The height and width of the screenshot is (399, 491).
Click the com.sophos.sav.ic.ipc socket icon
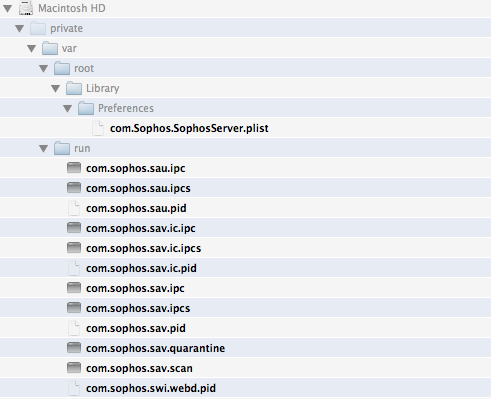pyautogui.click(x=74, y=228)
